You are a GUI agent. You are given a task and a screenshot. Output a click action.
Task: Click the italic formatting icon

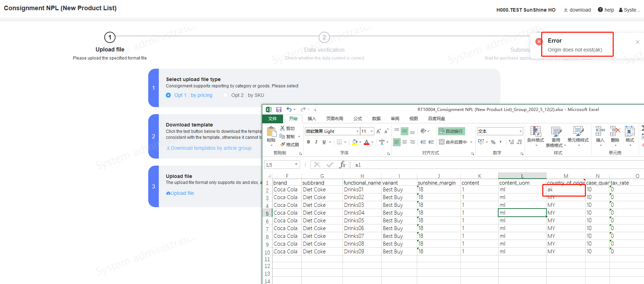point(316,142)
